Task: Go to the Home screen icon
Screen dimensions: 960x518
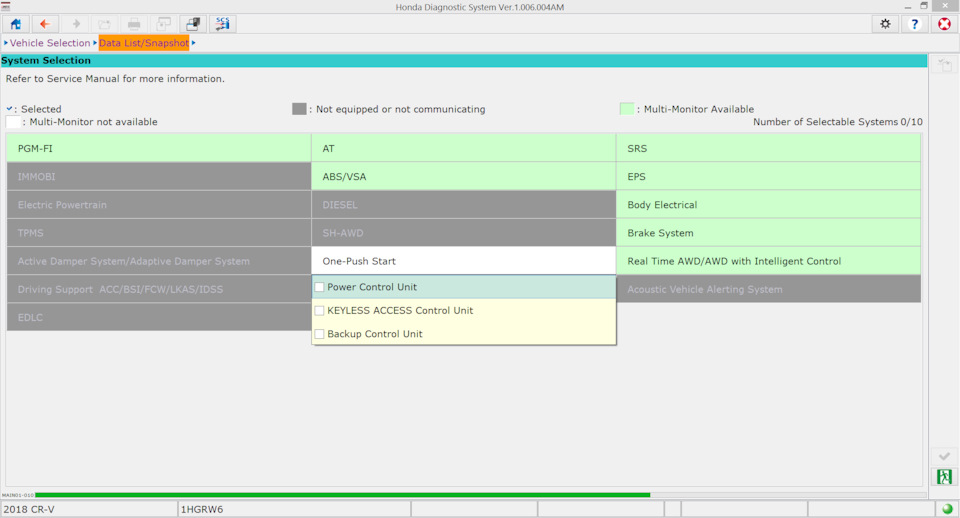Action: (x=15, y=24)
